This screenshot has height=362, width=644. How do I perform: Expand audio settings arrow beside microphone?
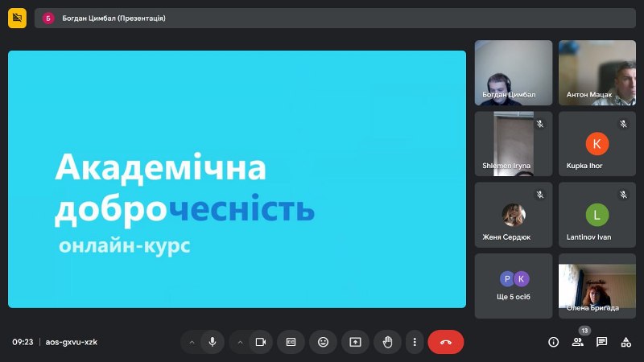(192, 342)
